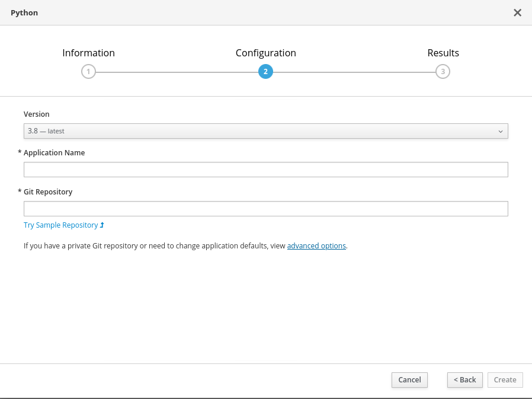Jump to step 3 circle

click(x=443, y=72)
